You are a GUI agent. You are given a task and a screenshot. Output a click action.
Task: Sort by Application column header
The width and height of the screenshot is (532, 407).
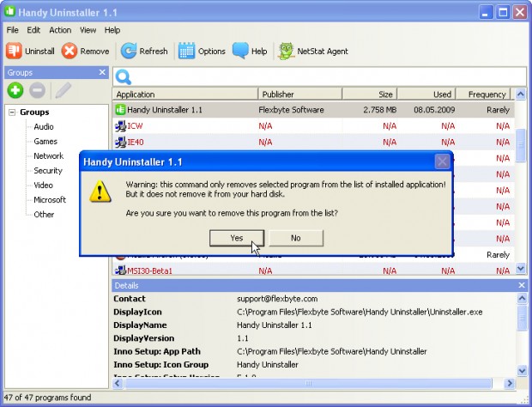click(x=185, y=94)
